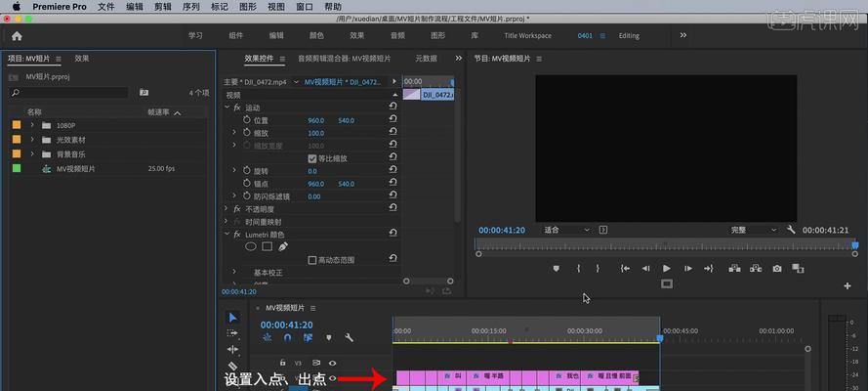Click the Program Monitor settings wrench
This screenshot has height=391, width=868.
[x=791, y=230]
